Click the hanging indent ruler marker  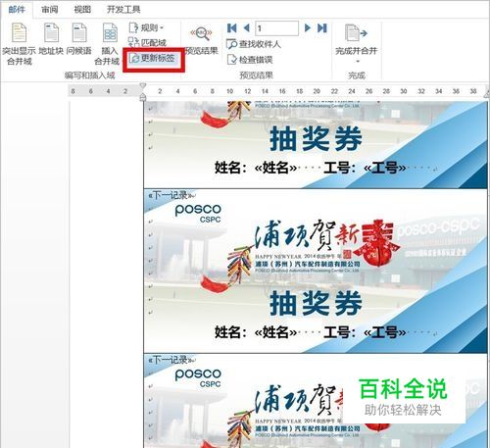(143, 97)
